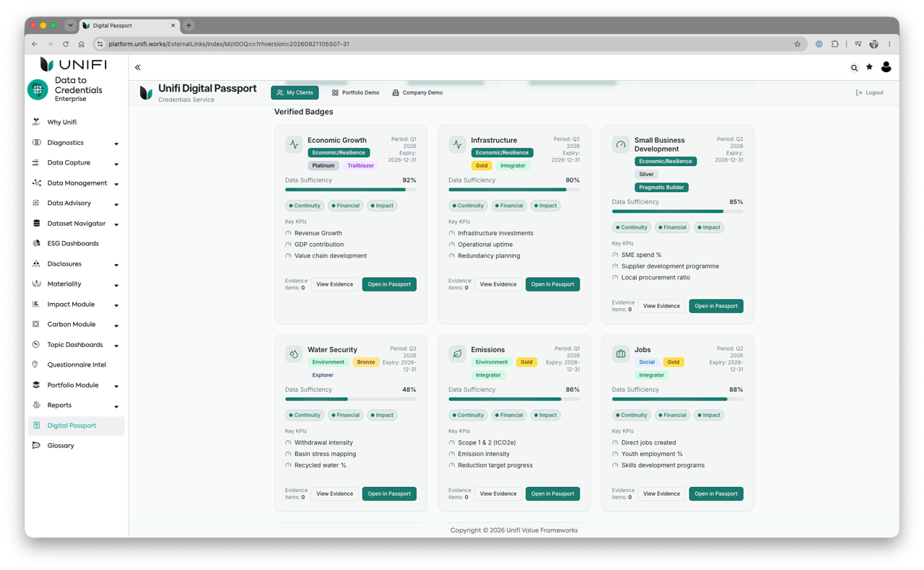Open the Company Demo tab
924x570 pixels.
point(417,92)
